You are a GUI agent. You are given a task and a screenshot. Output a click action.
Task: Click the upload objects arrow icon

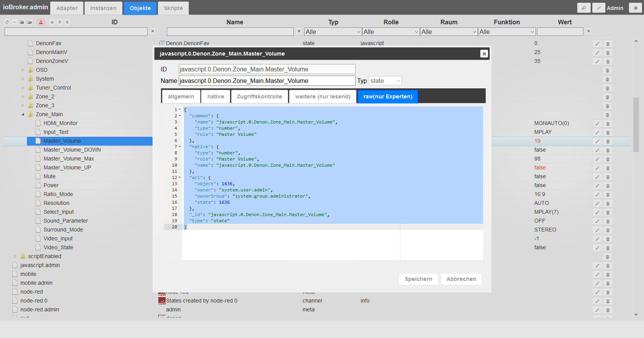[x=60, y=22]
